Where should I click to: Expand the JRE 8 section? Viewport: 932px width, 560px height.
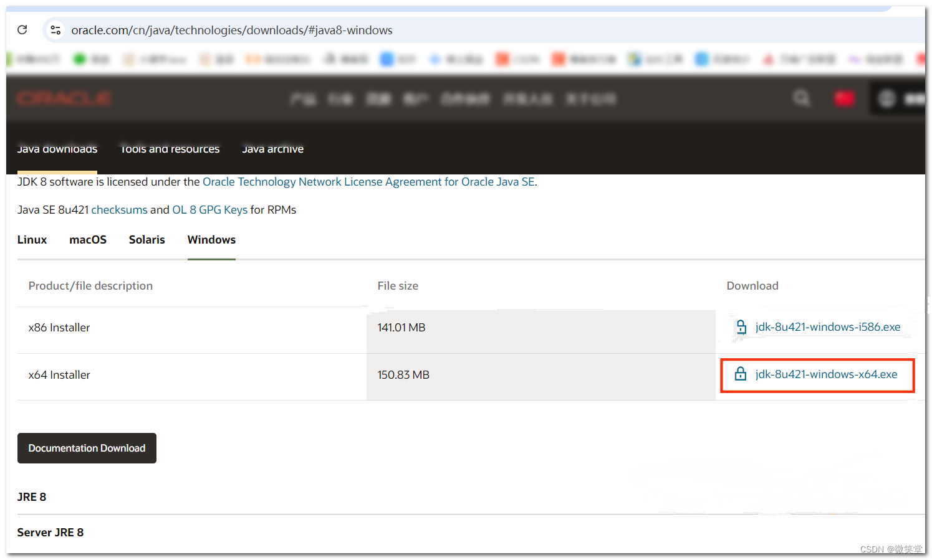point(32,497)
